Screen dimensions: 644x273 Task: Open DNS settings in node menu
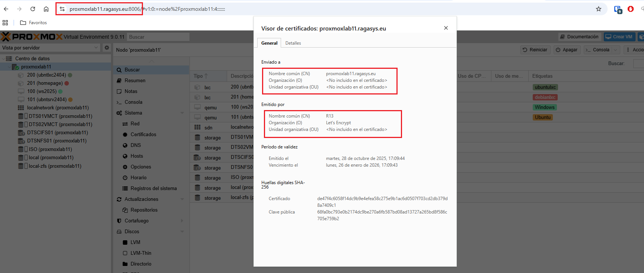pyautogui.click(x=151, y=145)
